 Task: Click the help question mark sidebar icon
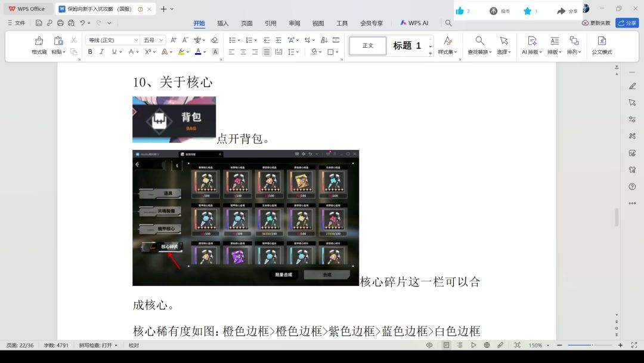pyautogui.click(x=632, y=186)
